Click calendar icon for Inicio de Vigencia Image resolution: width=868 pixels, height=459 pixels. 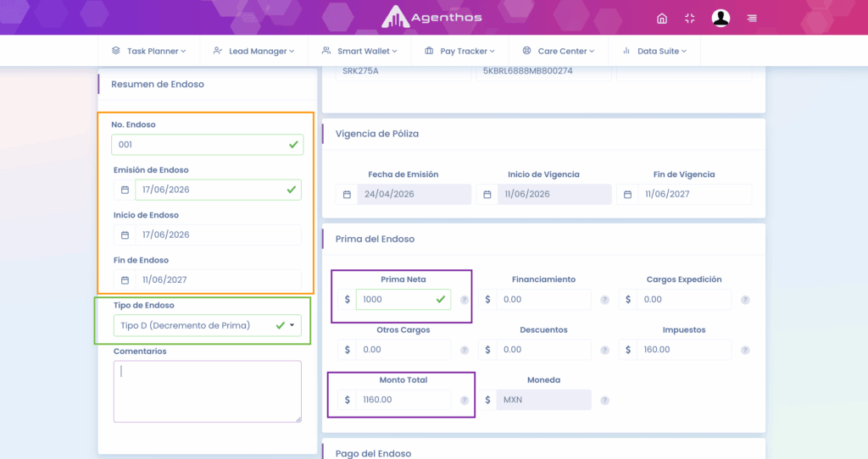487,195
